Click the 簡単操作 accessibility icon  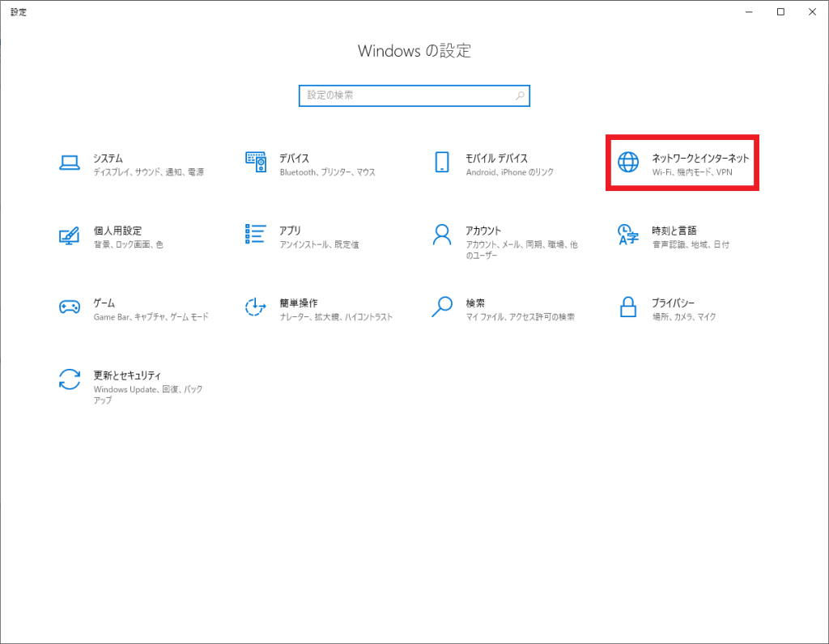tap(255, 307)
